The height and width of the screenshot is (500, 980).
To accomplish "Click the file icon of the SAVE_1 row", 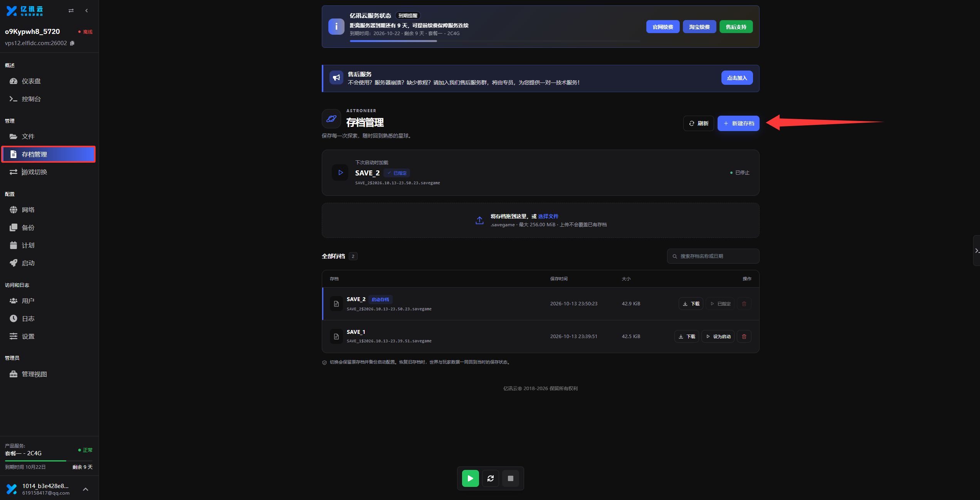I will [336, 337].
